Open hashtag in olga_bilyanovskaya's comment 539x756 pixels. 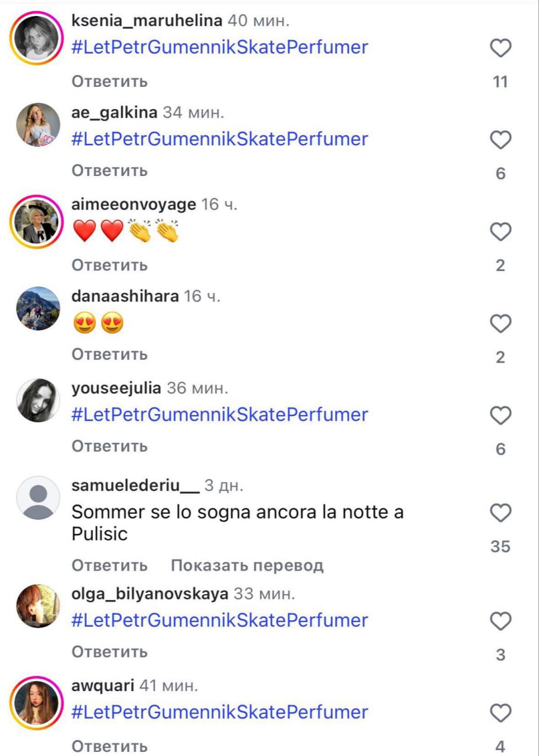coord(219,620)
